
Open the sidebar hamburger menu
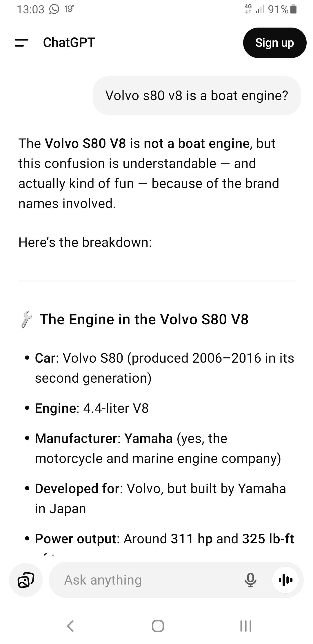pos(21,43)
